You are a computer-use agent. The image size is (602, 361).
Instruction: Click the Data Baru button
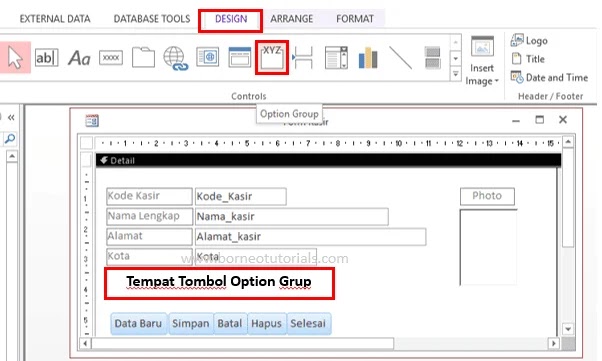pos(138,323)
